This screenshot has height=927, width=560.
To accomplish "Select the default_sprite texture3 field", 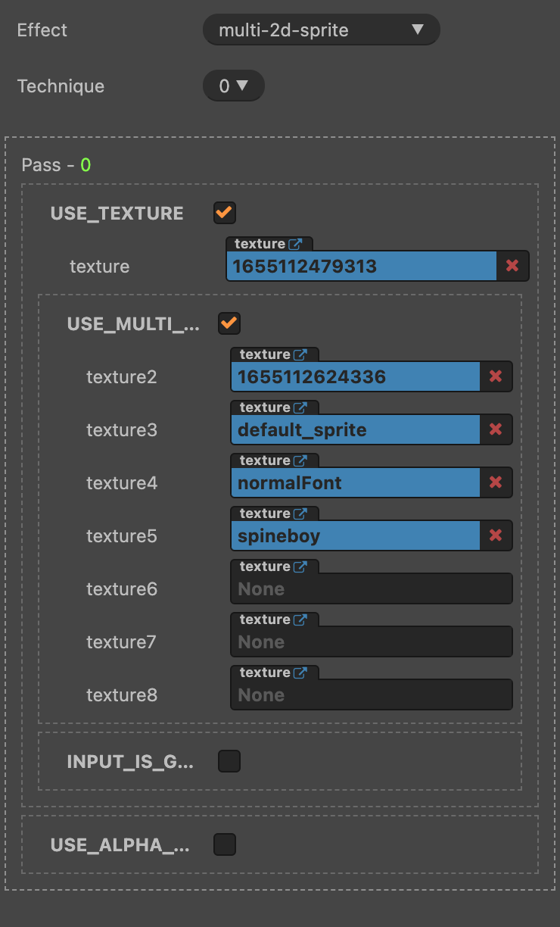I will [x=356, y=429].
